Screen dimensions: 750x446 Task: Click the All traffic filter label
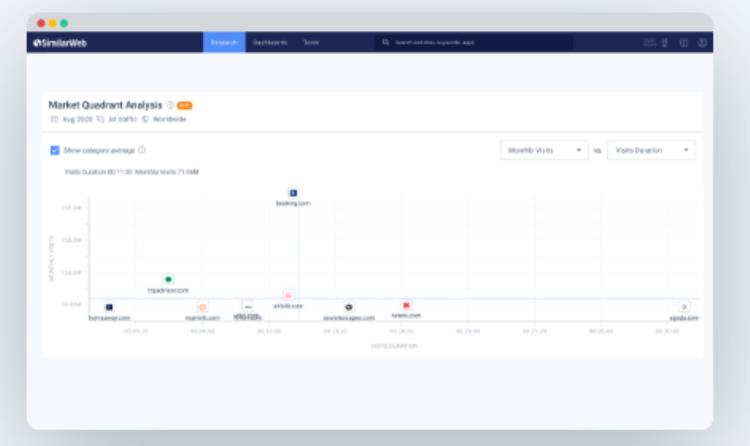pyautogui.click(x=122, y=119)
